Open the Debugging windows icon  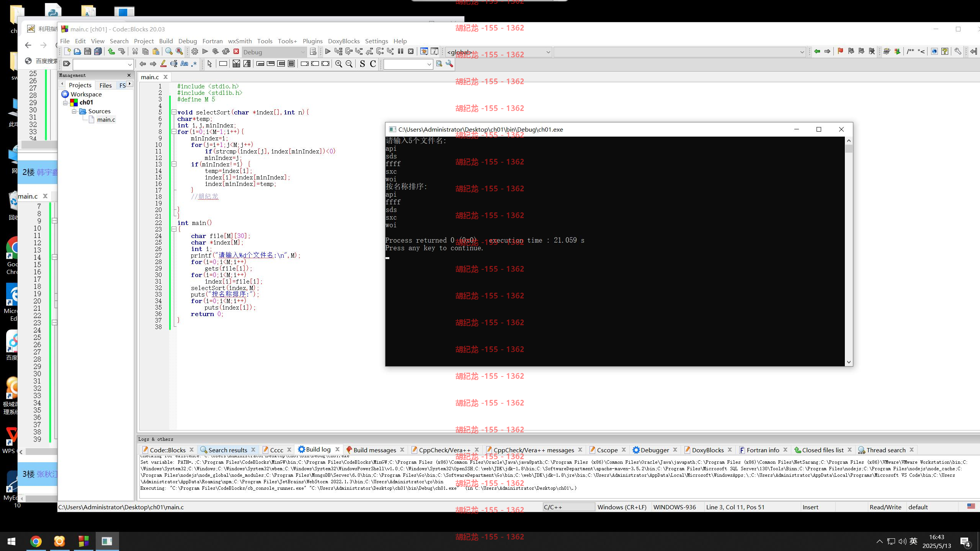(424, 52)
